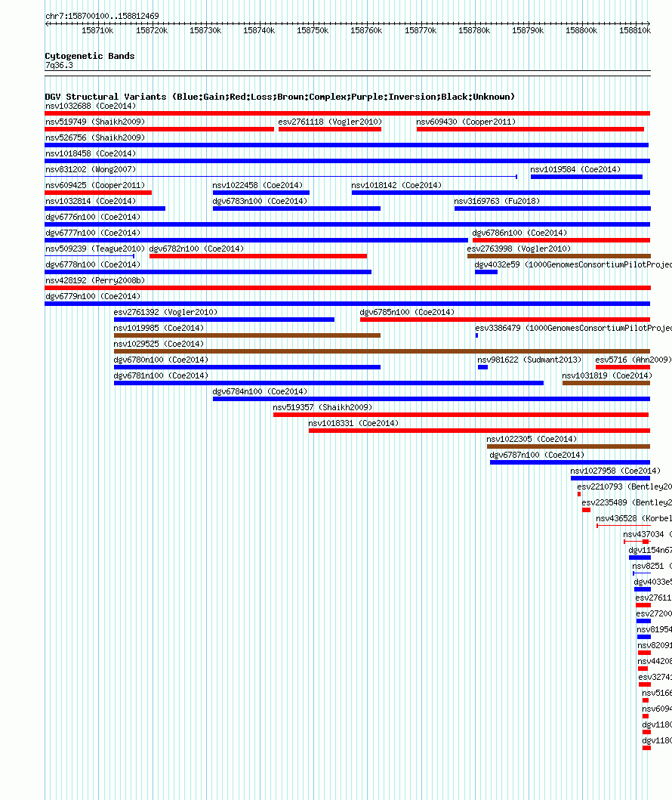Click nsv3169763 (Fu2018) variant label
Screen dimensions: 672x800
click(x=497, y=201)
